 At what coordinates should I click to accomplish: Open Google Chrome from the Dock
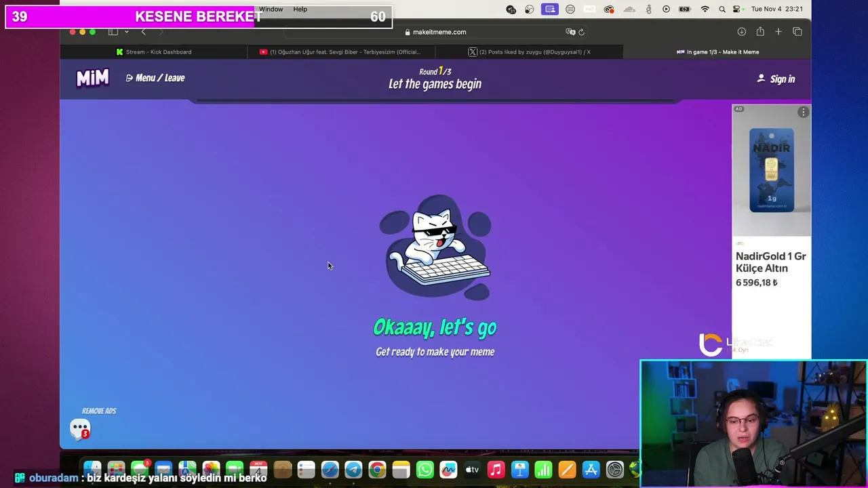(x=377, y=469)
